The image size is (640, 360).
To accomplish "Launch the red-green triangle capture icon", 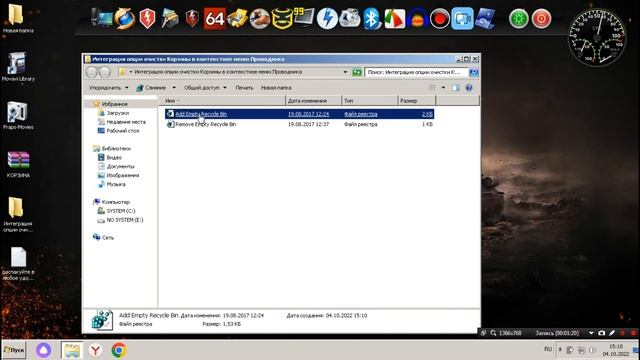I will coord(394,19).
